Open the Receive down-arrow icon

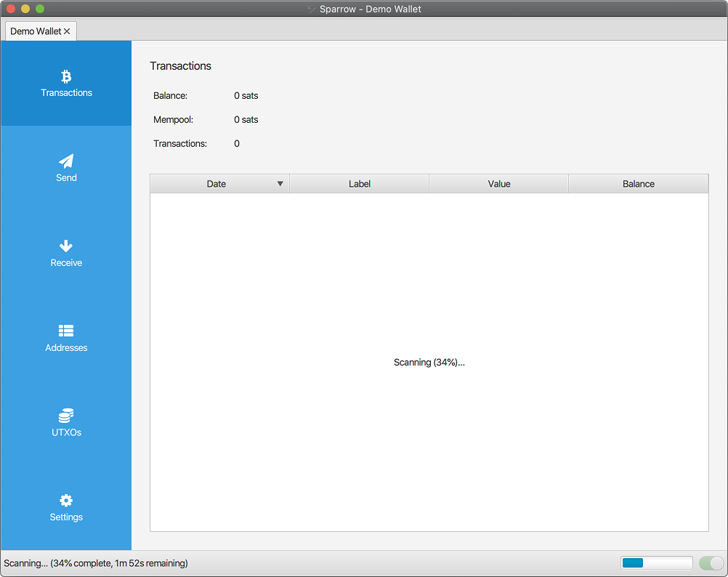pyautogui.click(x=66, y=246)
